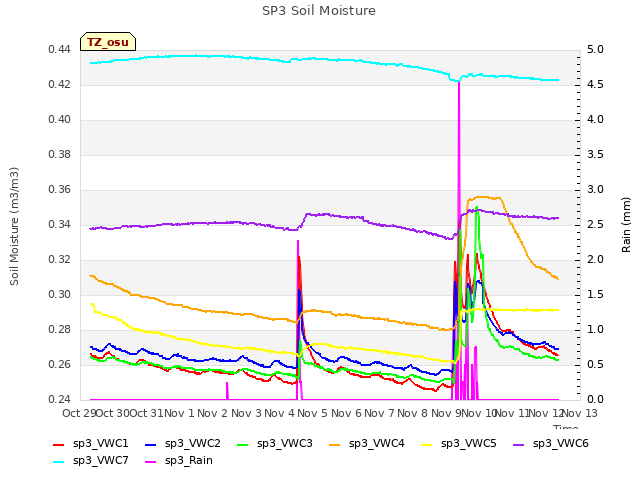Select the sp3_VWC6 legend entry
This screenshot has width=640, height=480.
click(551, 444)
